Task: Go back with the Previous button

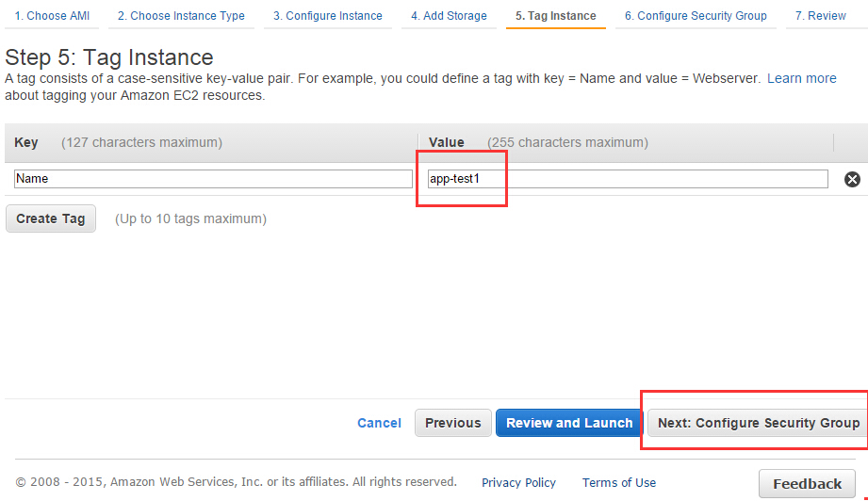Action: 452,423
